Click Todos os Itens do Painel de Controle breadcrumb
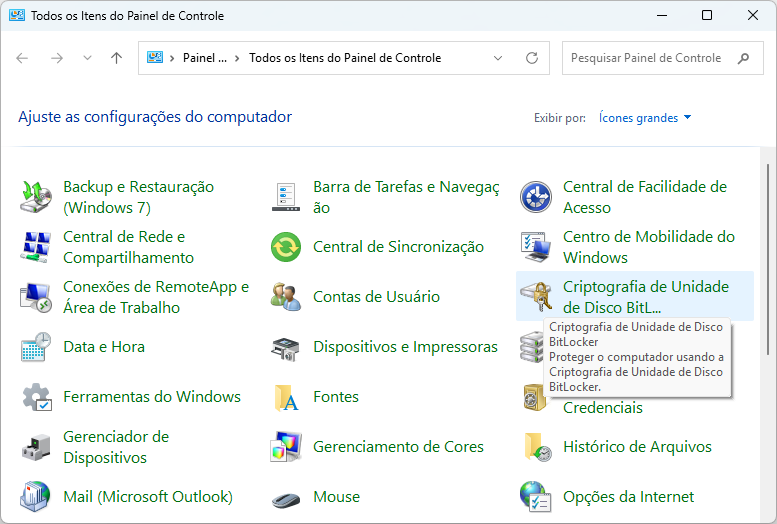The image size is (777, 524). pyautogui.click(x=345, y=58)
